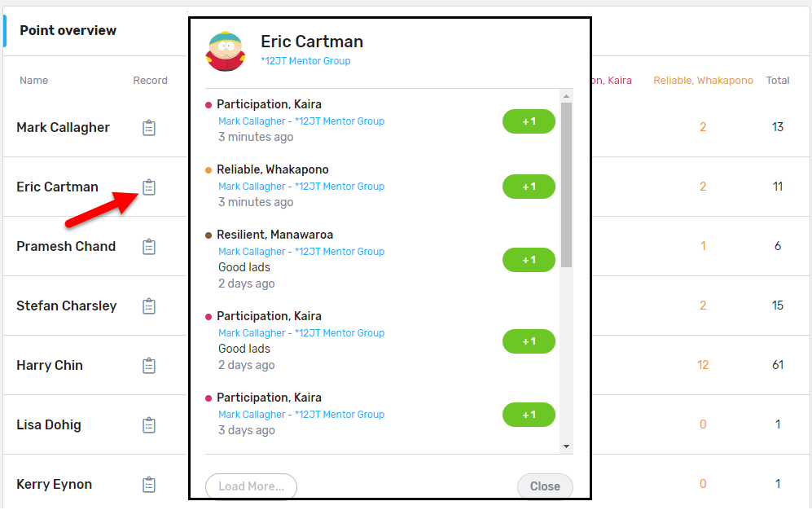Click +1 badge for Resilient, Manawaroa entry
The height and width of the screenshot is (510, 812).
pyautogui.click(x=529, y=260)
